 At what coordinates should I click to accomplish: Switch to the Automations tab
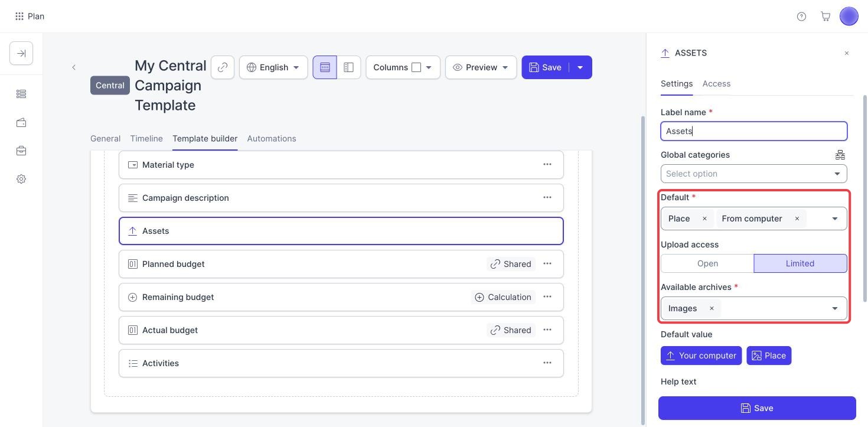click(272, 139)
